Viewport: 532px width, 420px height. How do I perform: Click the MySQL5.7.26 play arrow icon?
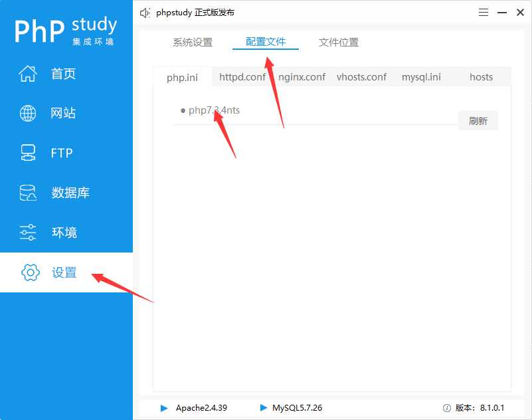point(263,407)
